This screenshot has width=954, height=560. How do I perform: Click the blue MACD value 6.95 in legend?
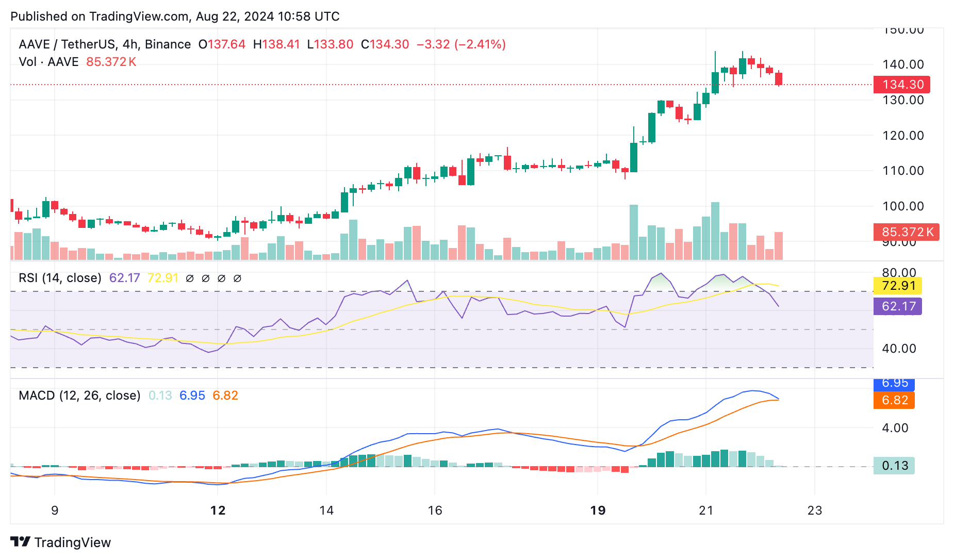(x=192, y=396)
